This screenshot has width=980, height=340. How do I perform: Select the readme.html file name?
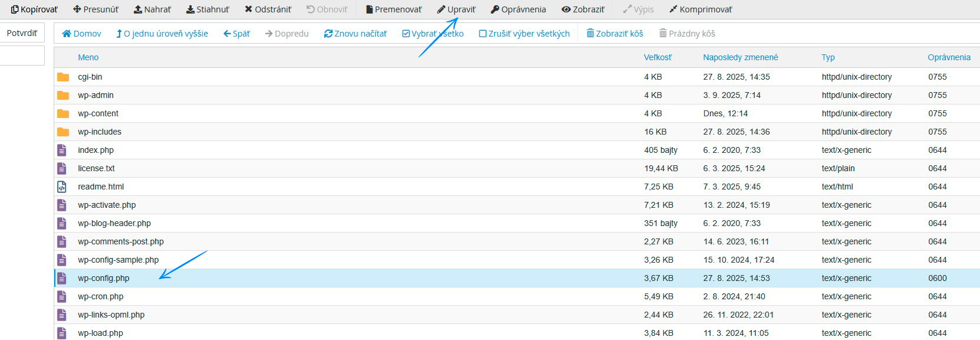tap(101, 187)
